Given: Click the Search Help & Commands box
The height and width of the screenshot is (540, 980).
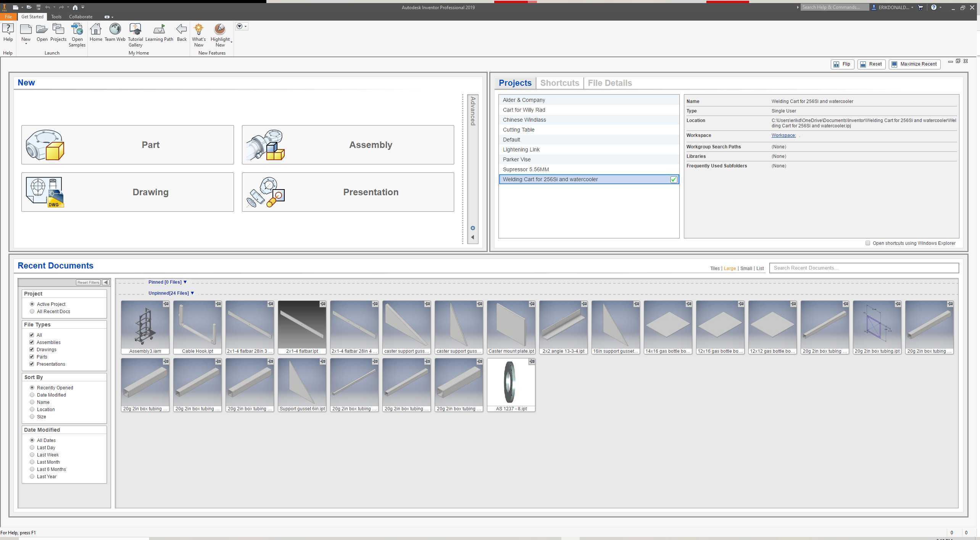Looking at the screenshot, I should click(834, 7).
